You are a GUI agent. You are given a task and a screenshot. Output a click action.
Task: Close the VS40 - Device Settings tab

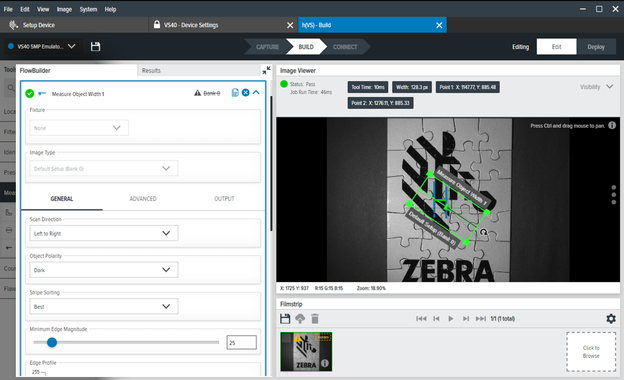pyautogui.click(x=290, y=25)
